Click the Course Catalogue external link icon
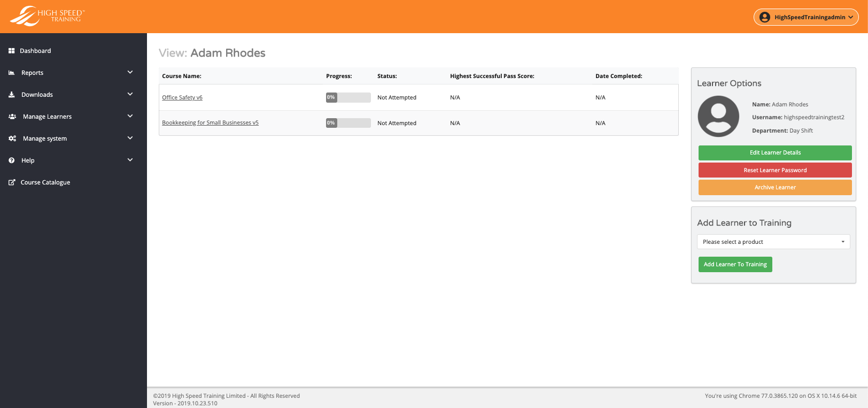 coord(12,182)
